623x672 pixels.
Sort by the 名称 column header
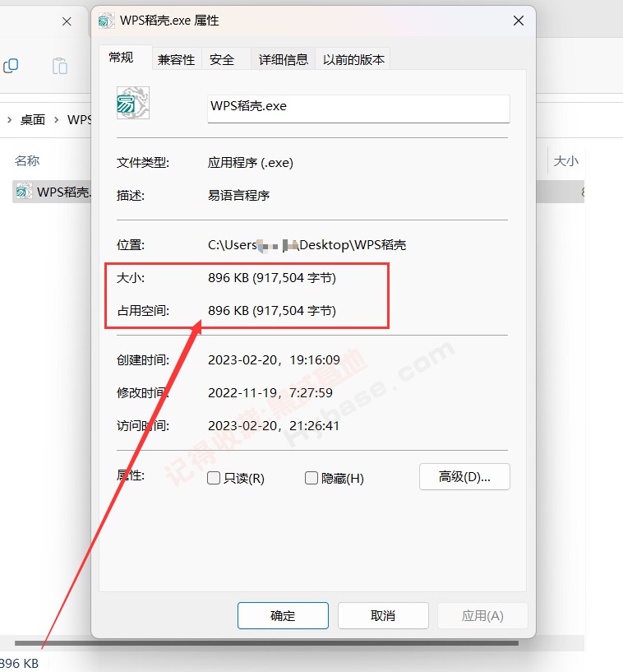coord(27,161)
